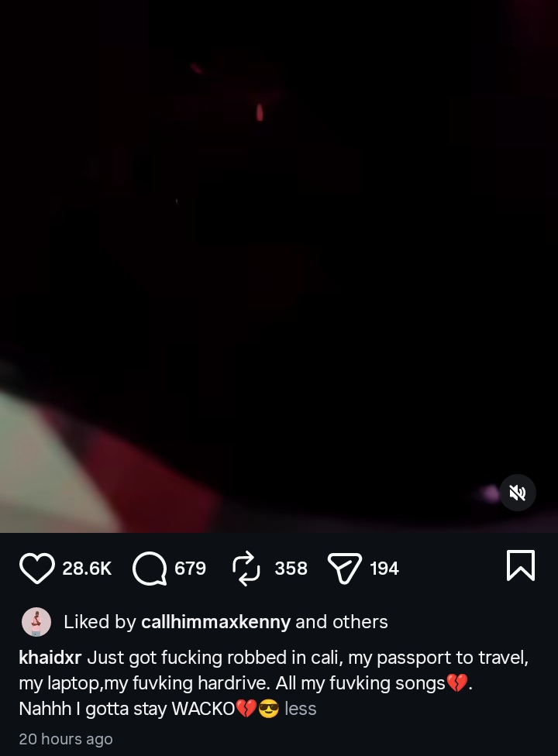Save the post with the bookmark icon
Screen dimensions: 558x756
point(521,565)
